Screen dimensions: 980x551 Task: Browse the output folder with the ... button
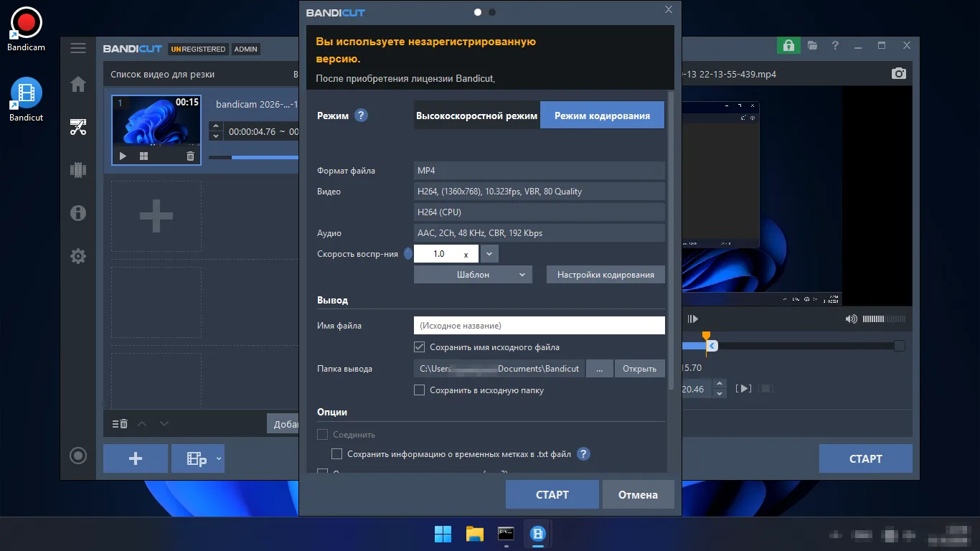[x=599, y=369]
